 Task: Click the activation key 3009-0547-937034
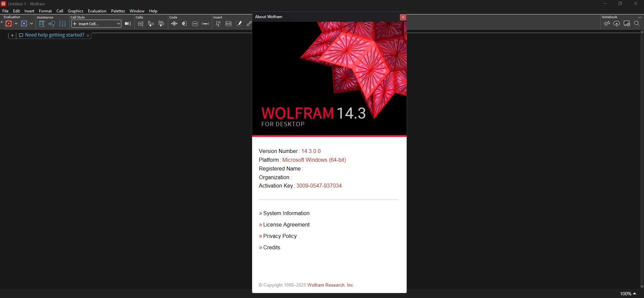[x=319, y=186]
